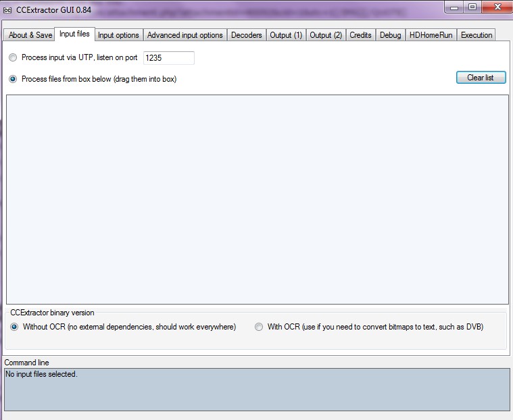513x420 pixels.
Task: Open the About & Save tab
Action: [x=29, y=35]
